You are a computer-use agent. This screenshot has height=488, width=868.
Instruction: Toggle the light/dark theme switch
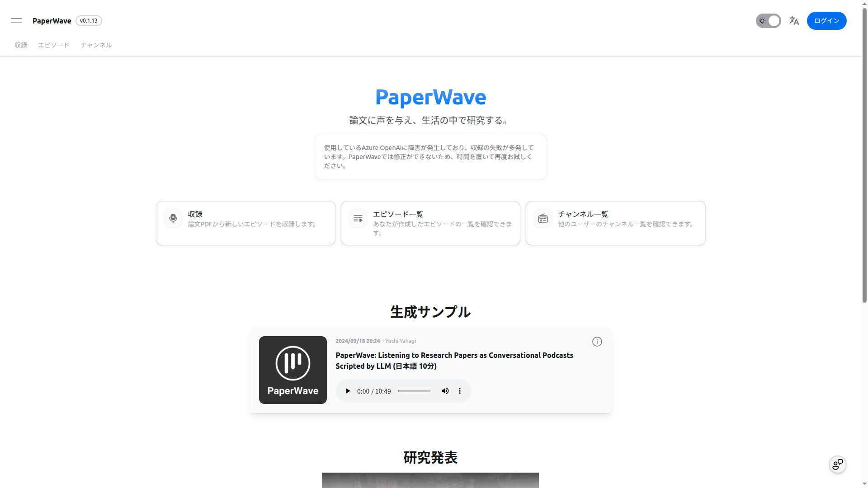[768, 21]
